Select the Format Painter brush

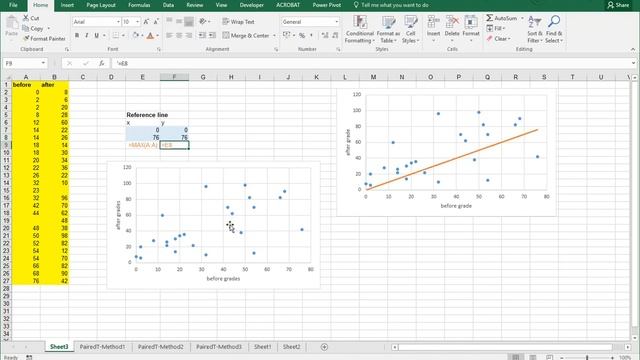[x=26, y=38]
